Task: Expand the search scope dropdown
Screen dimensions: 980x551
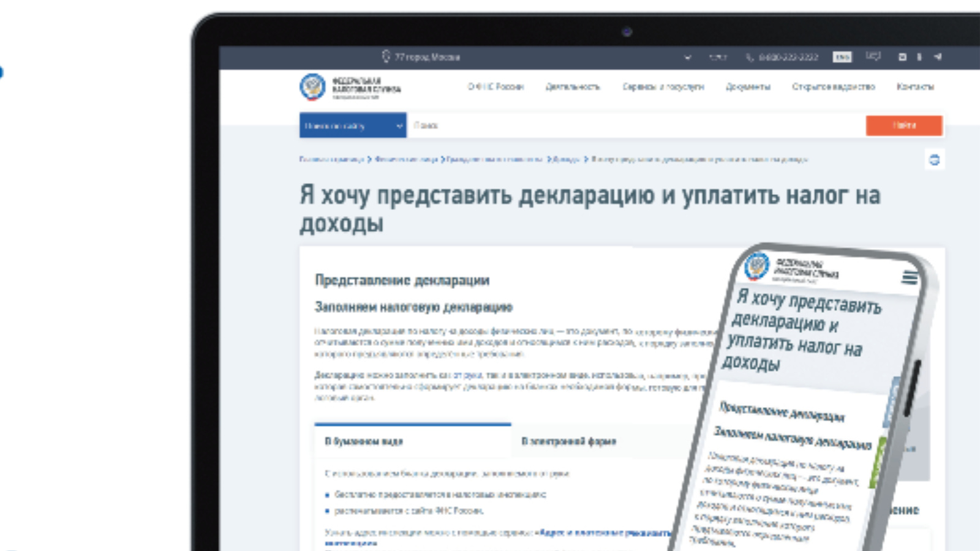Action: click(353, 126)
